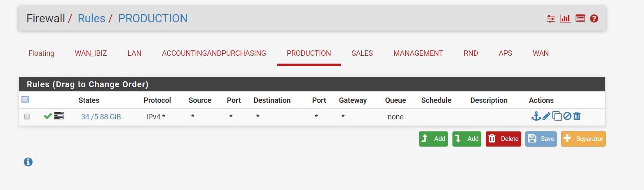Screen dimensions: 644x190
Task: Check the box for the IPv4 rule row
Action: pos(27,116)
